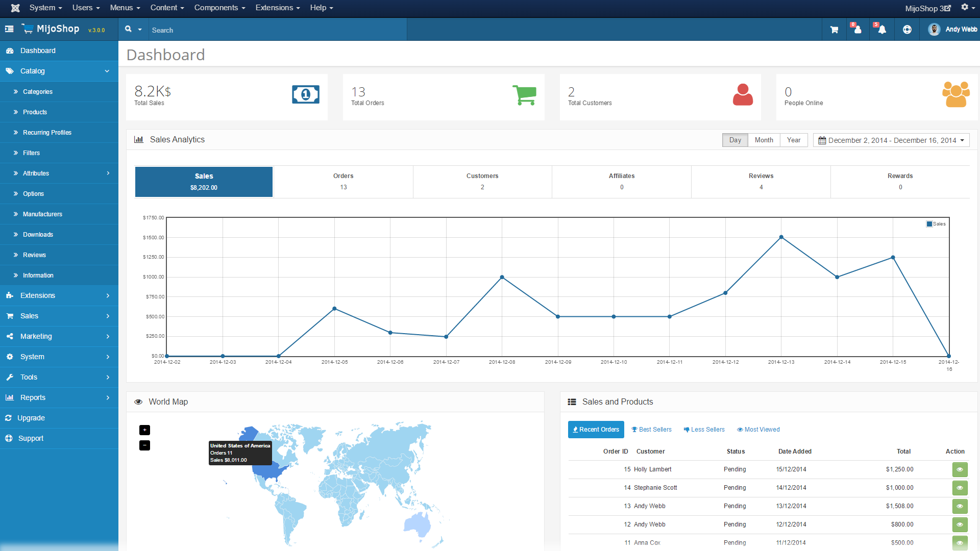Open the customers notification icon
This screenshot has width=980, height=551.
point(857,29)
